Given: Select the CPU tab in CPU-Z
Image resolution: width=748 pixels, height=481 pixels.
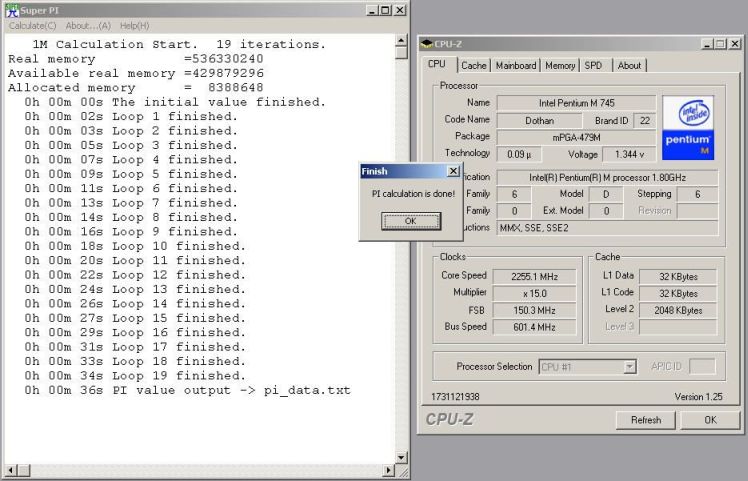Looking at the screenshot, I should pos(437,64).
